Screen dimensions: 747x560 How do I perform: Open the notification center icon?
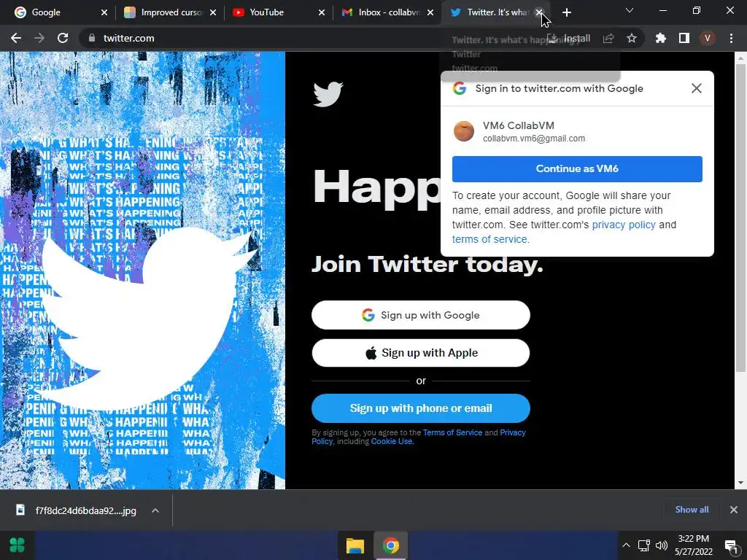730,545
